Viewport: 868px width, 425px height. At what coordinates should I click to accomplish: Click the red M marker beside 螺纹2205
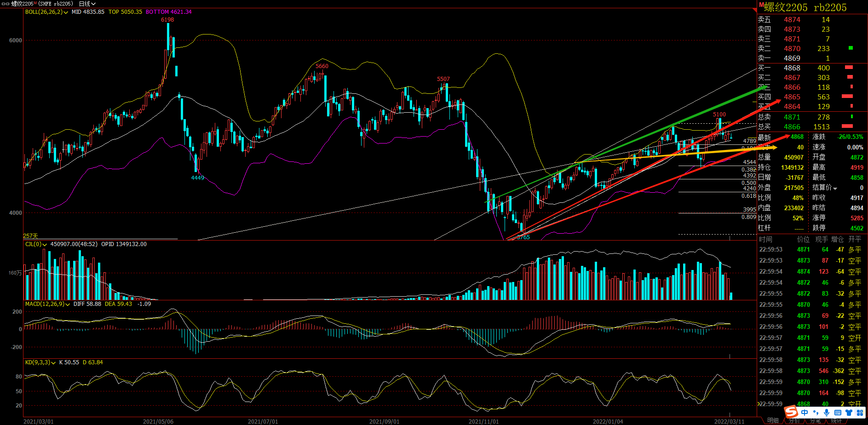pos(761,5)
